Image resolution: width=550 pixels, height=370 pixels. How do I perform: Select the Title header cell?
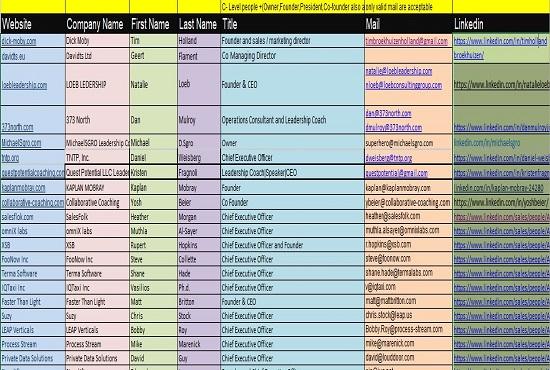293,24
